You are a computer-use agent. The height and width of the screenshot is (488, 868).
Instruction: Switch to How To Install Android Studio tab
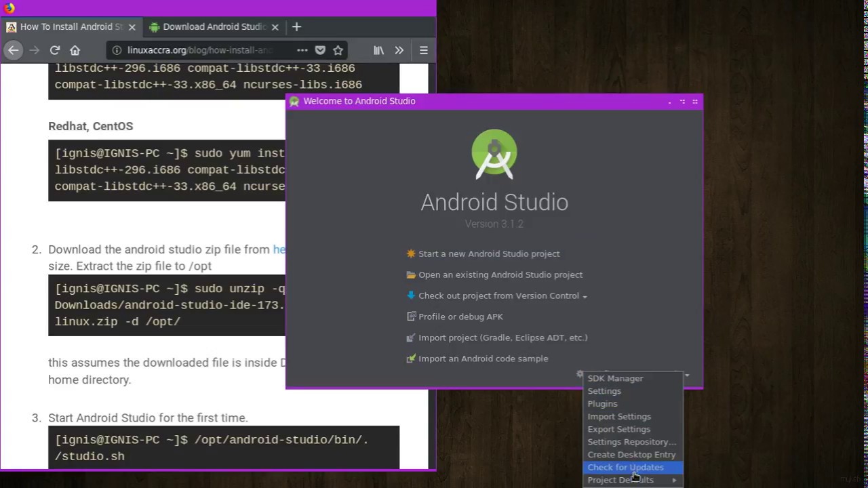click(71, 27)
